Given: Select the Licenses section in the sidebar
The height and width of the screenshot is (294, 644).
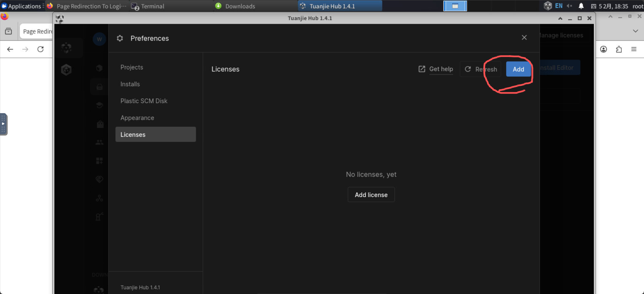Looking at the screenshot, I should [x=155, y=134].
